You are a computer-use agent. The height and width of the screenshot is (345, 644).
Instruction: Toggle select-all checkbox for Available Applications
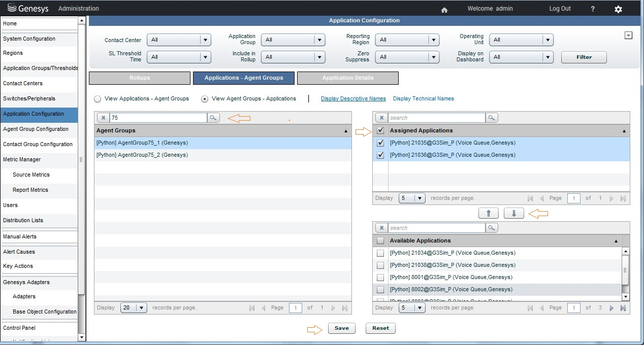[x=380, y=240]
